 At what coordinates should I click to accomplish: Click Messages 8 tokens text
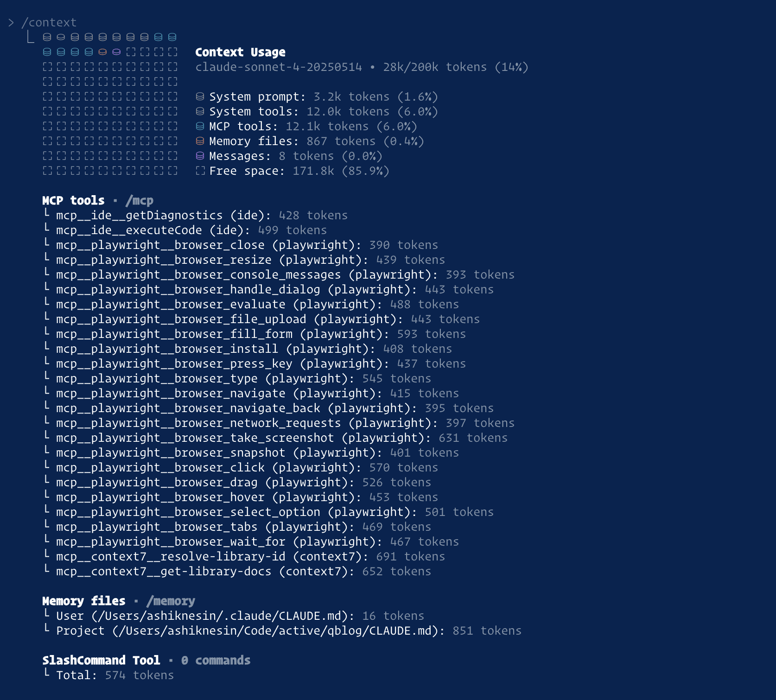pos(296,156)
